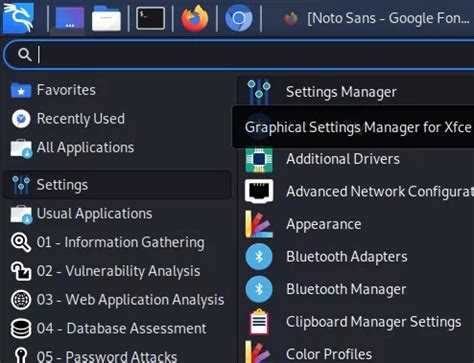The width and height of the screenshot is (474, 363).
Task: Open Clipboard Manager Settings
Action: point(356,322)
